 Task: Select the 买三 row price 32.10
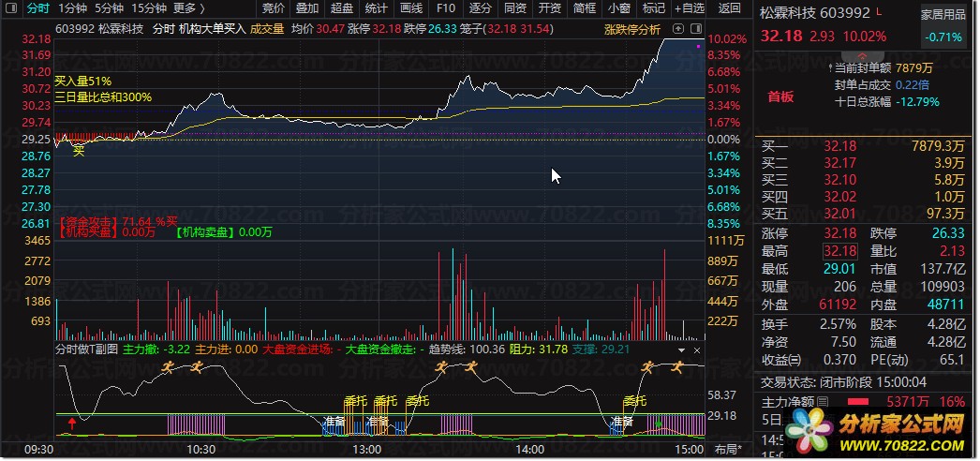click(840, 181)
